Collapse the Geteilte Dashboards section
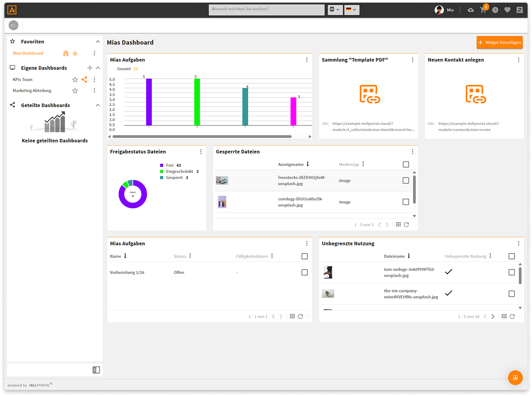532x396 pixels. point(98,105)
